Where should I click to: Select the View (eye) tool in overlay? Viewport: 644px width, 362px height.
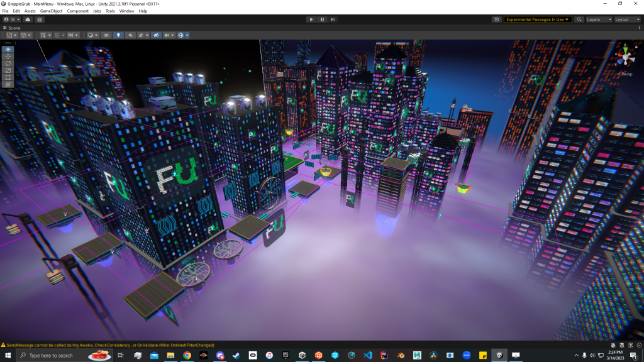pyautogui.click(x=8, y=49)
